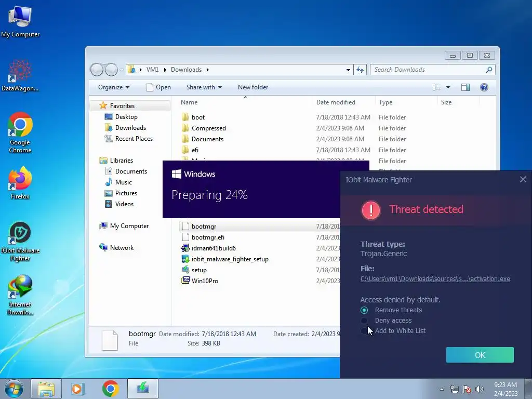This screenshot has height=399, width=532.
Task: Select Add to White List option
Action: [x=364, y=331]
